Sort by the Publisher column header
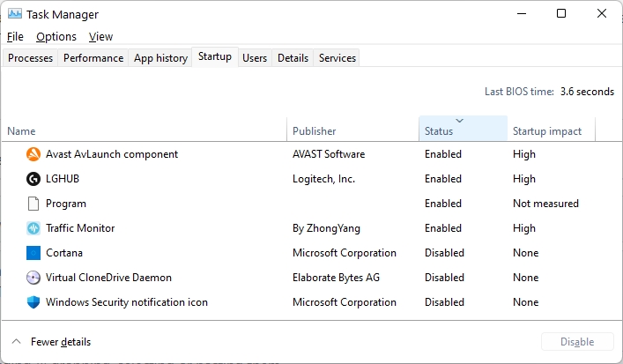This screenshot has height=364, width=623. [x=352, y=130]
